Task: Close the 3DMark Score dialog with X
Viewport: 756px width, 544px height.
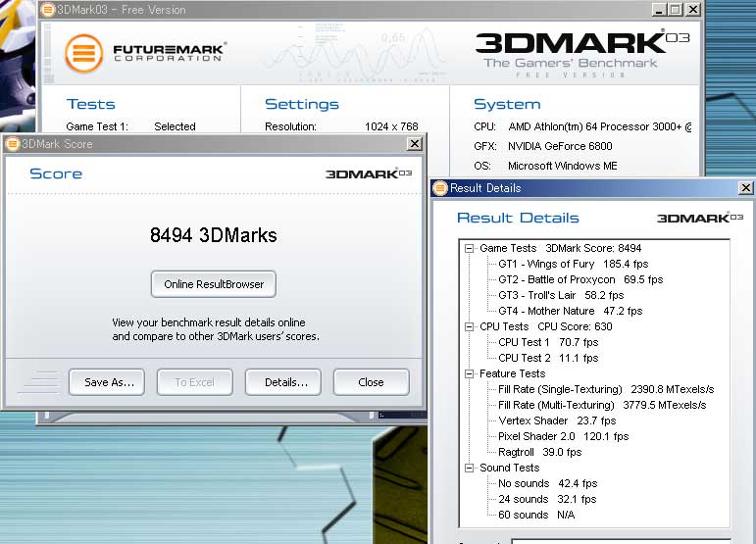Action: (x=414, y=143)
